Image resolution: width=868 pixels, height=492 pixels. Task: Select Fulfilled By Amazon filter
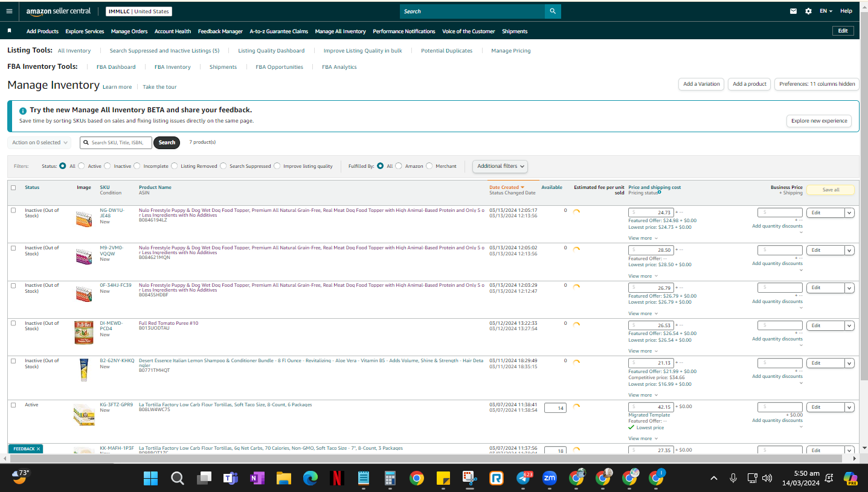(399, 166)
